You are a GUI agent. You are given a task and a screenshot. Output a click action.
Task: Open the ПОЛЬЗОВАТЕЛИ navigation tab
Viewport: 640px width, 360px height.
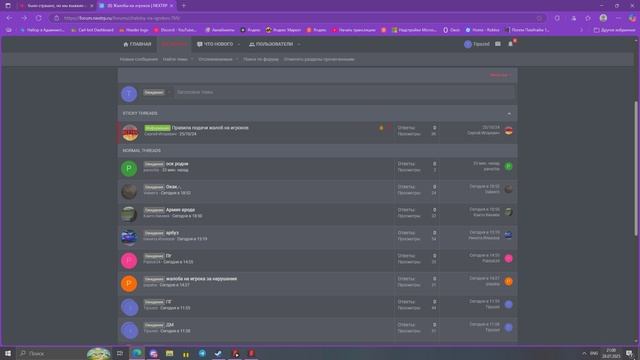271,44
